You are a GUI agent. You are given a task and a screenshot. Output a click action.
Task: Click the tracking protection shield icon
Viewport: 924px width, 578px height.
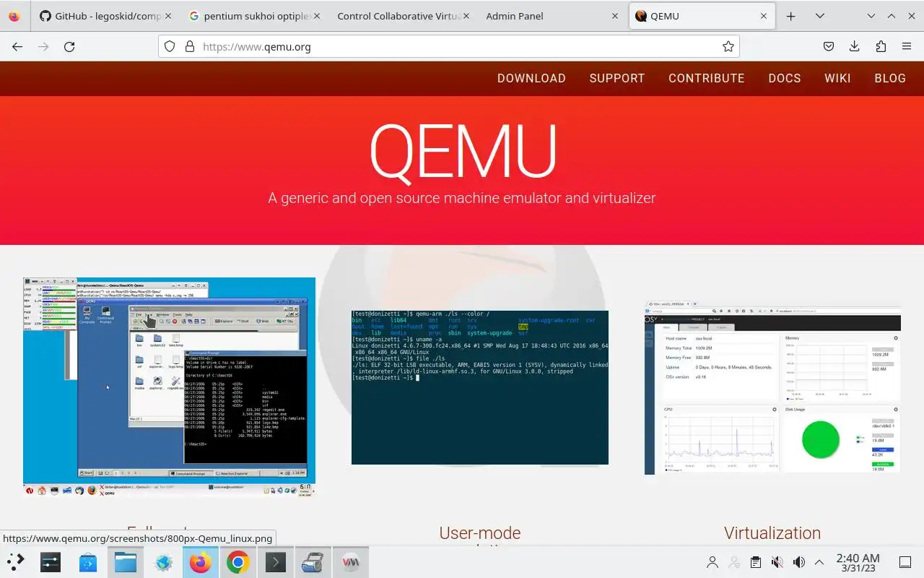click(170, 46)
